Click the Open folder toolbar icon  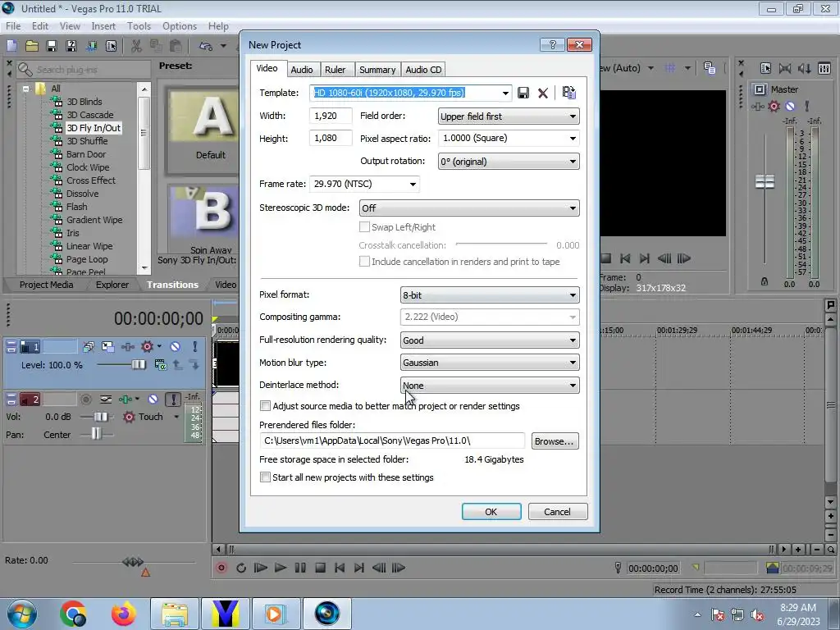coord(32,46)
